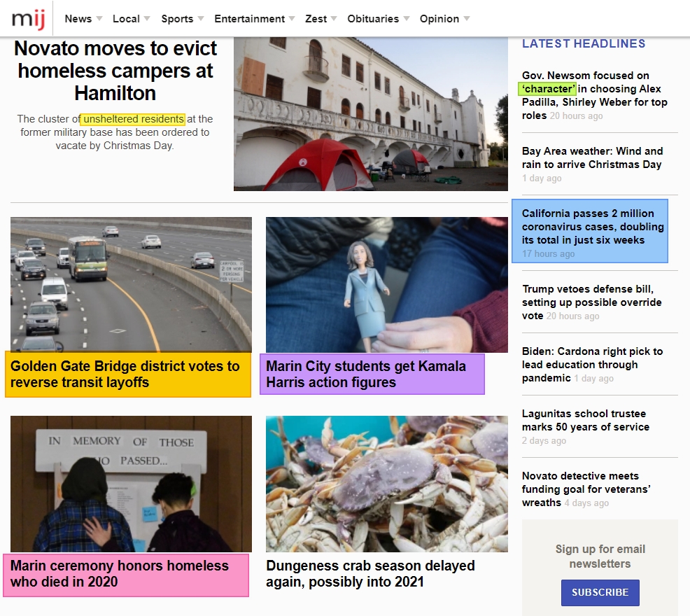The width and height of the screenshot is (690, 616).
Task: Open the Dungeness crab photo
Action: point(387,484)
